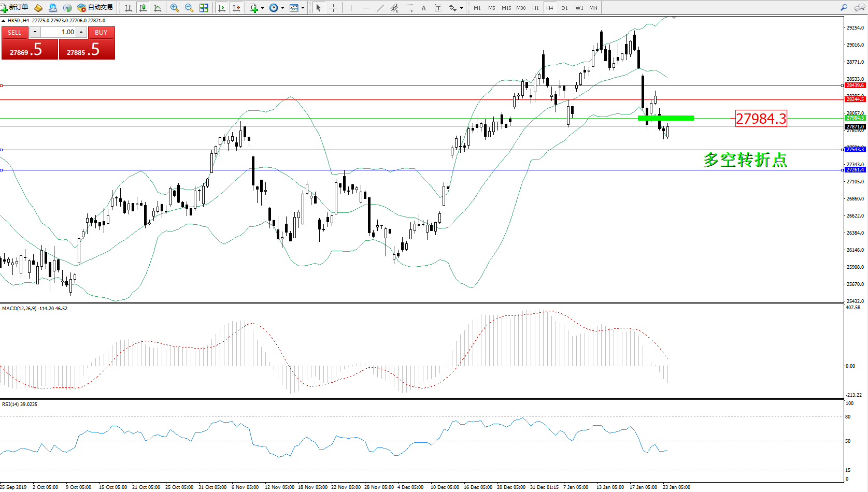Open the chart templates dropdown arrow
The image size is (868, 492).
pyautogui.click(x=303, y=8)
